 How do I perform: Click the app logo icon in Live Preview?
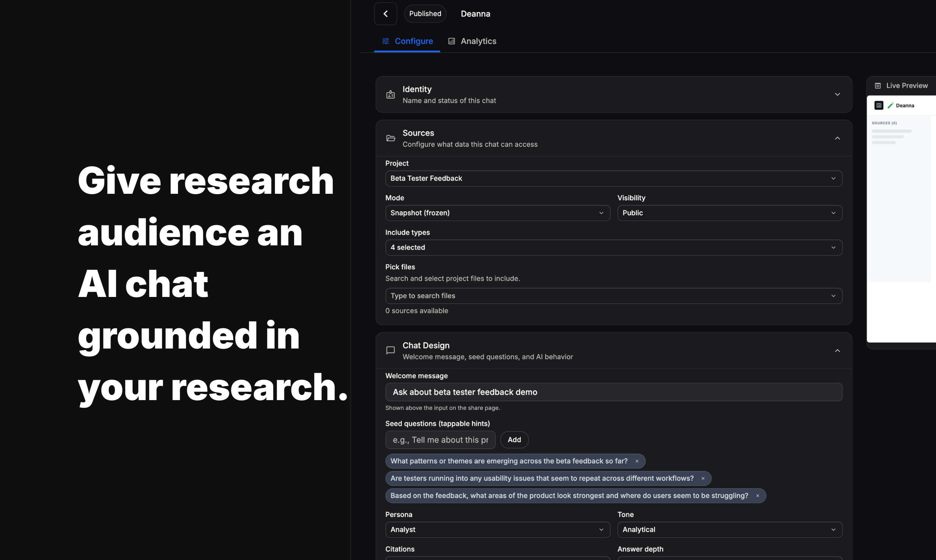879,106
